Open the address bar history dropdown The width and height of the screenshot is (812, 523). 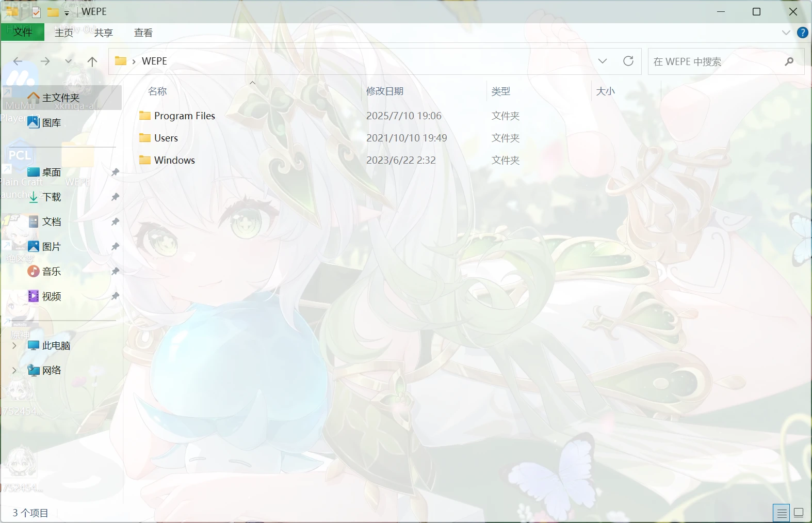pos(602,61)
